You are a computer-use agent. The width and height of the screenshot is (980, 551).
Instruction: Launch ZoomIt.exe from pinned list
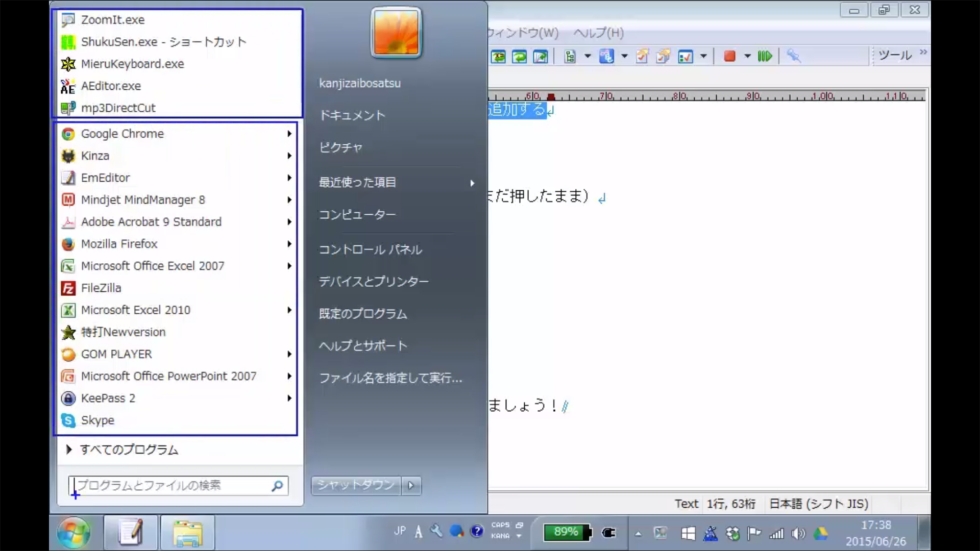[x=113, y=20]
